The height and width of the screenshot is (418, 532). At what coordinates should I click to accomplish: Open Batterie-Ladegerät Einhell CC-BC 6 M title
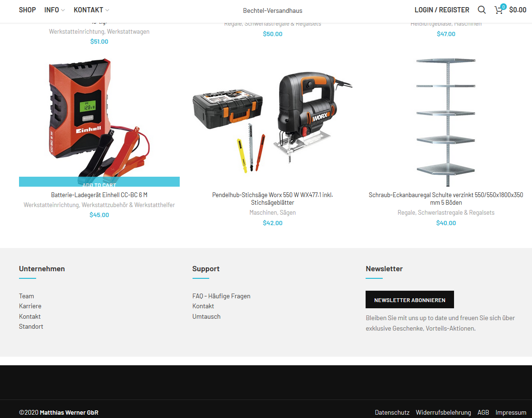[99, 195]
